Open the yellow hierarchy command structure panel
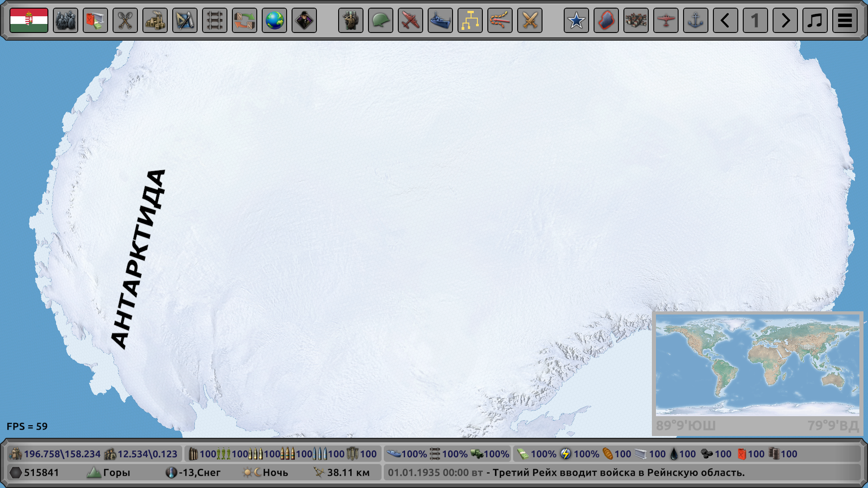868x488 pixels. (x=470, y=20)
